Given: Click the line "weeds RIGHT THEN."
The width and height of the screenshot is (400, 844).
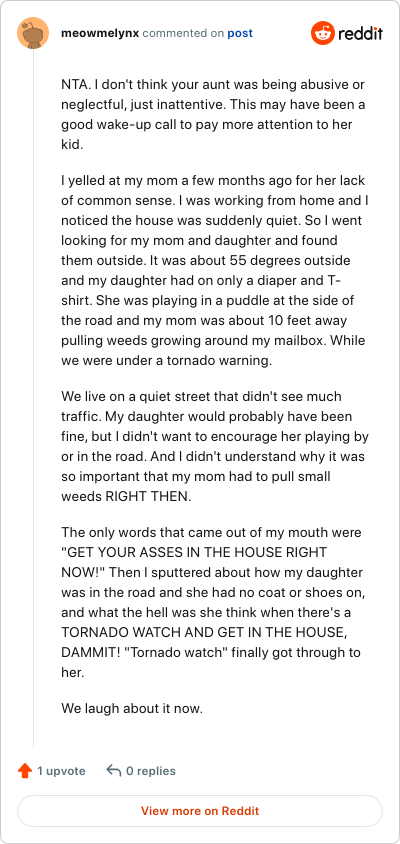Looking at the screenshot, I should 126,496.
